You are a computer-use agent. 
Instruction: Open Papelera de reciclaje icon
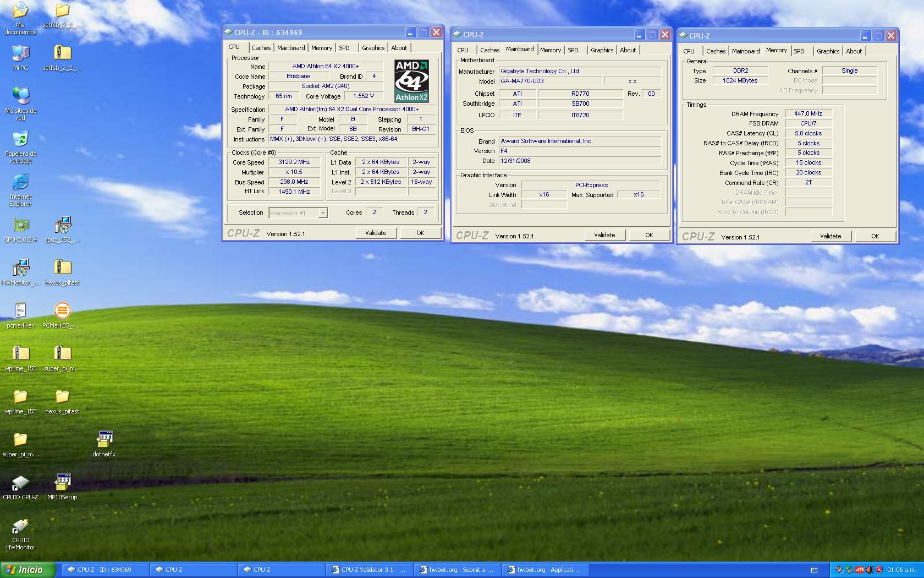pos(20,146)
